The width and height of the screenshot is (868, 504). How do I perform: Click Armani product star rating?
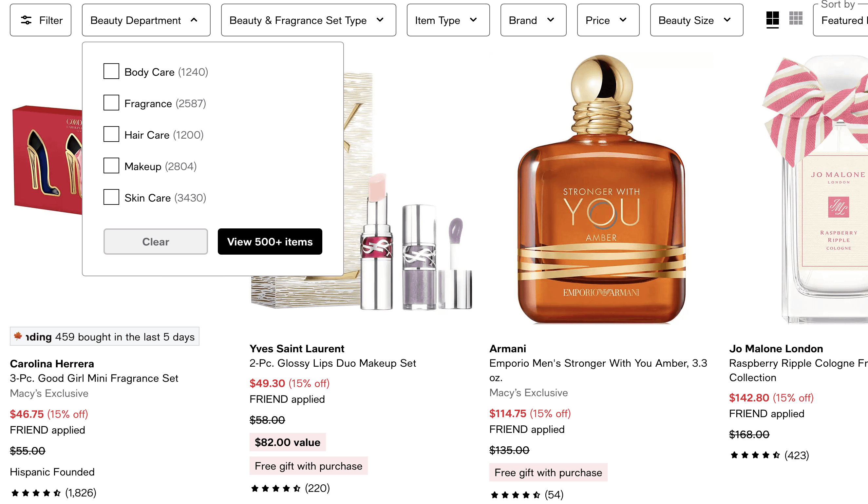click(515, 495)
